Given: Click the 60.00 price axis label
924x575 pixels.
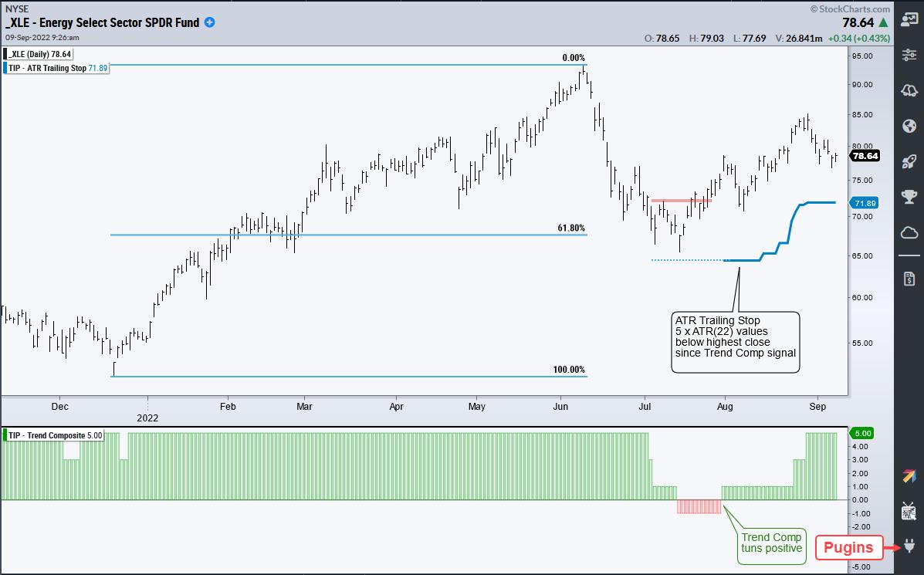Looking at the screenshot, I should [862, 297].
